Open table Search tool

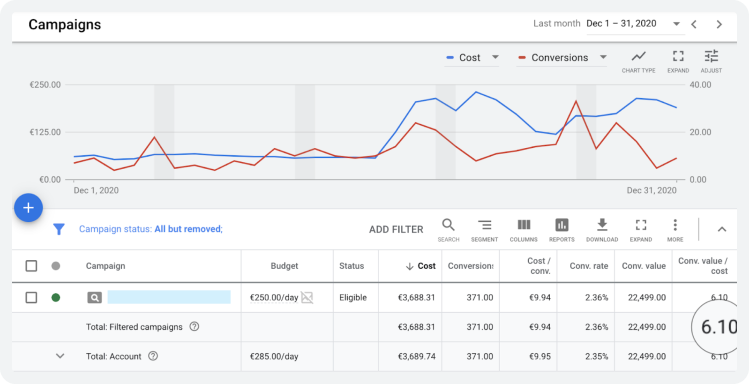pos(448,230)
